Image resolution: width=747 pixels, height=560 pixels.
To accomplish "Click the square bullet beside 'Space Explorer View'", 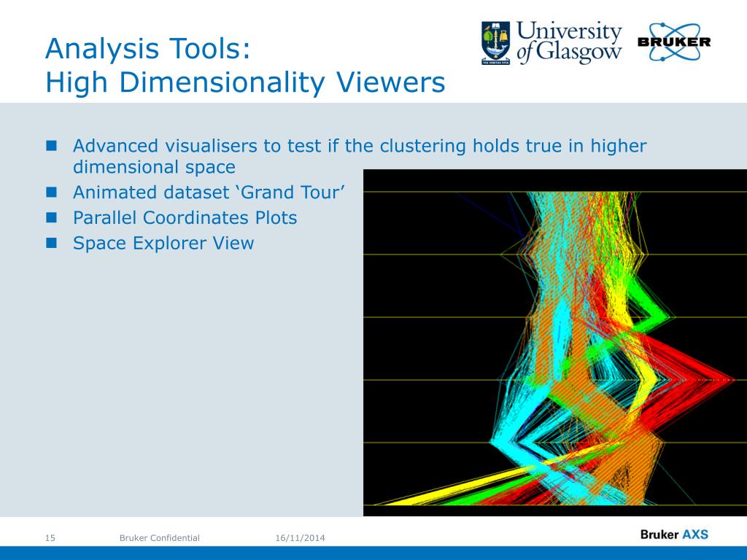I will (x=52, y=244).
